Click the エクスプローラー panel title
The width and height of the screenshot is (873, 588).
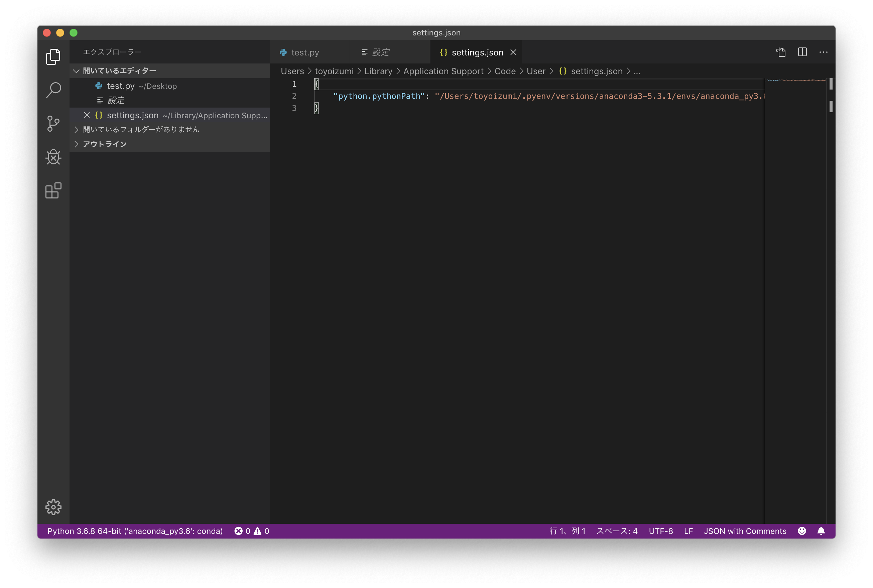112,52
